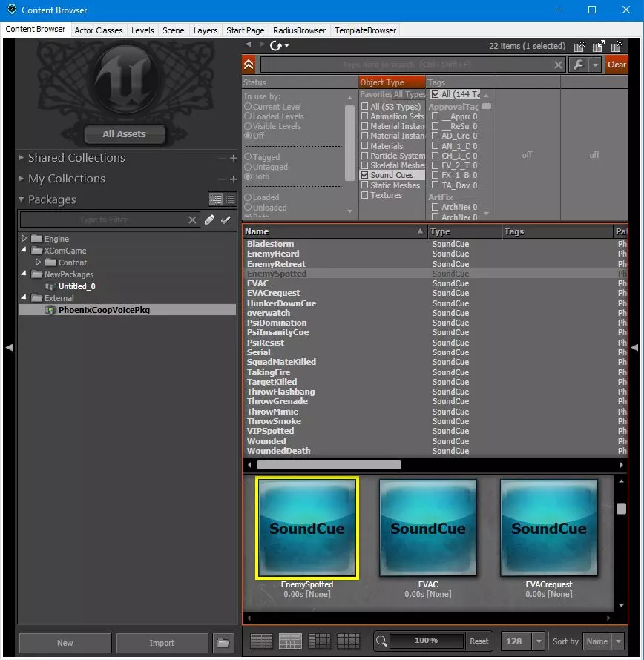Click the magnifier zoom icon
644x660 pixels.
click(381, 641)
